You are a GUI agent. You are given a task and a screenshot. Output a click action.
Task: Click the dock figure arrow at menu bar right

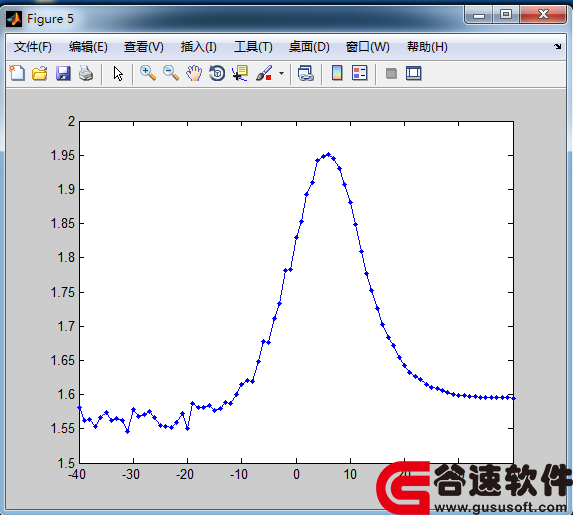pos(557,46)
